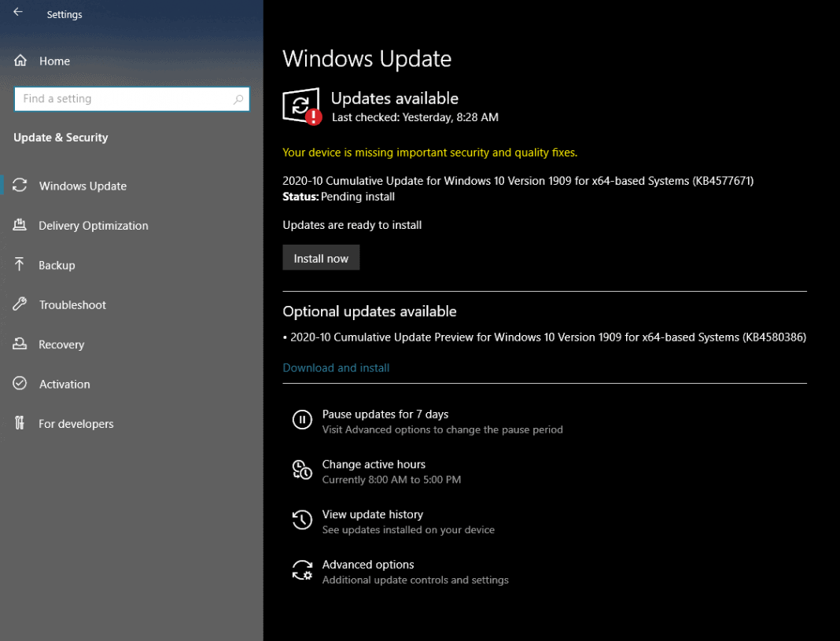Click the Download and install link
This screenshot has width=840, height=641.
(336, 367)
